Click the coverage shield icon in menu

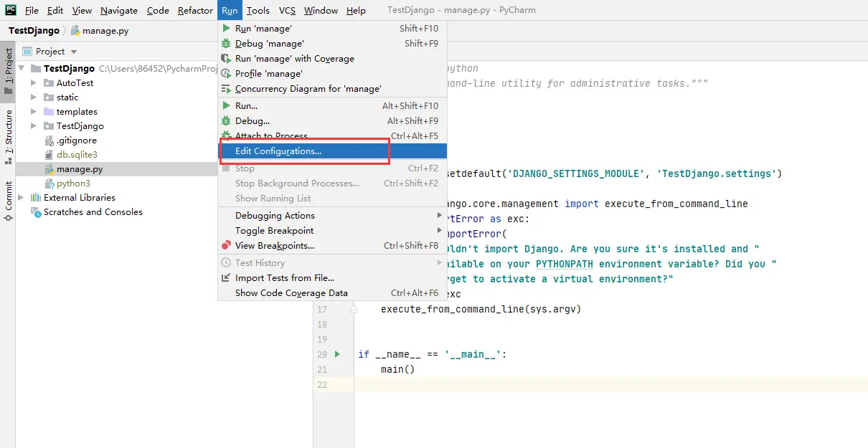227,58
